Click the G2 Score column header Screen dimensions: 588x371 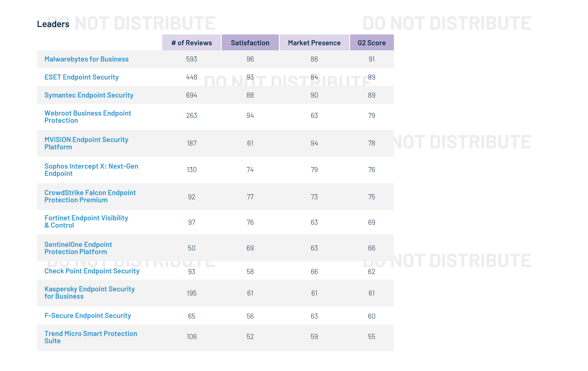pyautogui.click(x=372, y=42)
